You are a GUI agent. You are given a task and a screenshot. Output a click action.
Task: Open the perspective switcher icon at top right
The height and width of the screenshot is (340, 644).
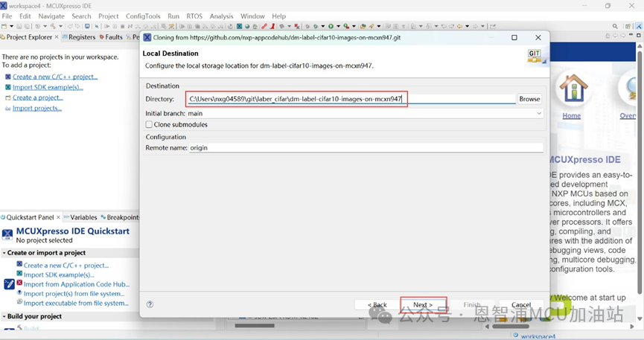pyautogui.click(x=628, y=26)
